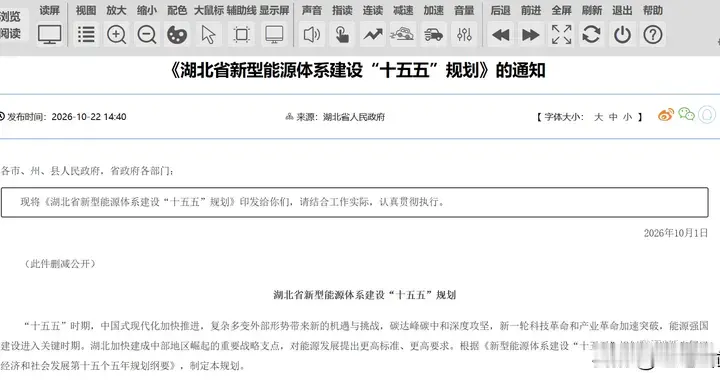Open the 帮助 question mark help icon
Image resolution: width=720 pixels, height=380 pixels.
[652, 34]
